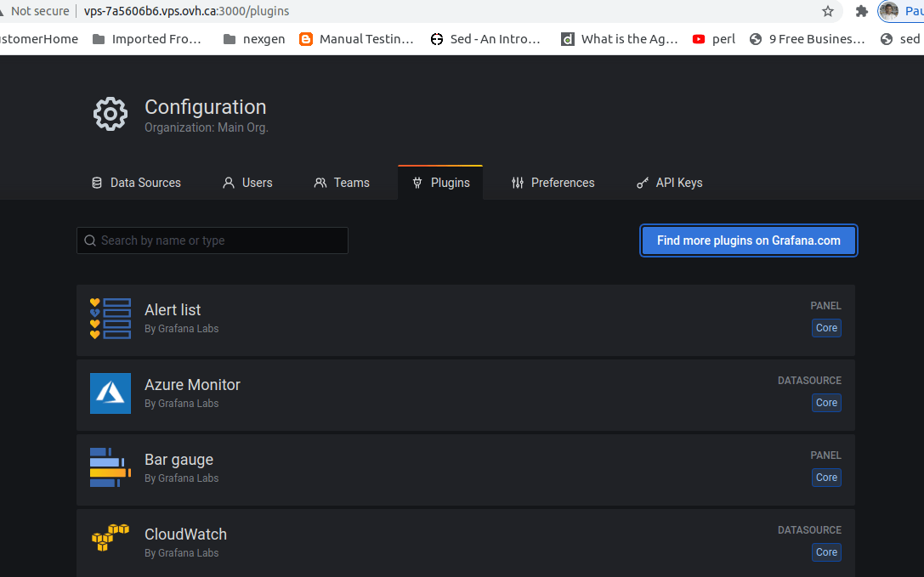Image resolution: width=924 pixels, height=577 pixels.
Task: Open the API Keys tab
Action: (x=670, y=183)
